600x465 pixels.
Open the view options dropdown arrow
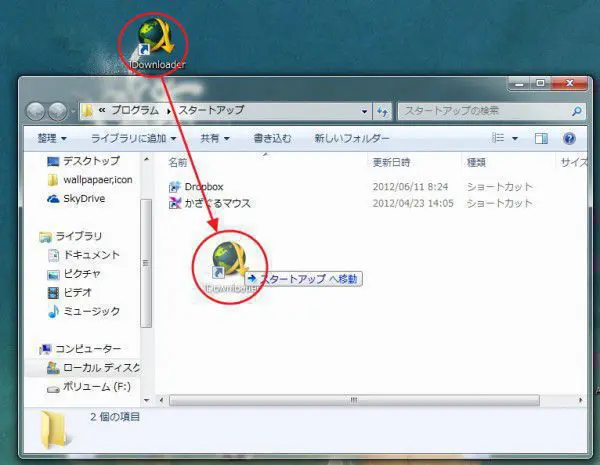515,138
